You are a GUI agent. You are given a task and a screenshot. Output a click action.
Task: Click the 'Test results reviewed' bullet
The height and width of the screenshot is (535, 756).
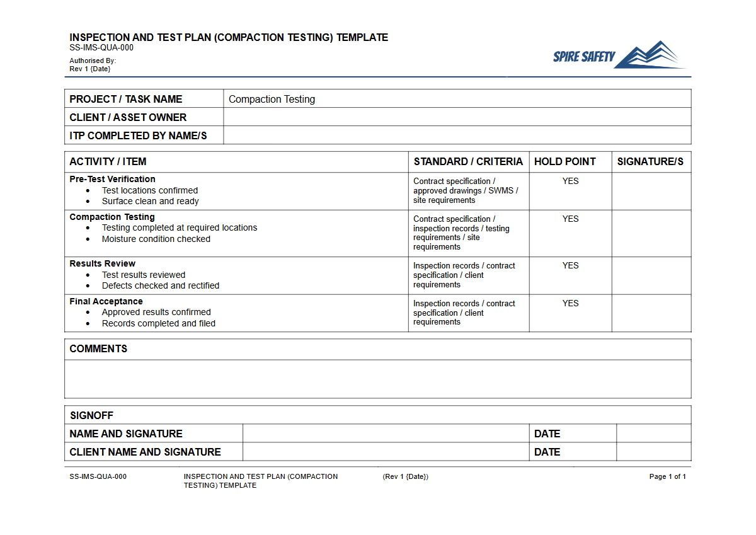click(144, 275)
